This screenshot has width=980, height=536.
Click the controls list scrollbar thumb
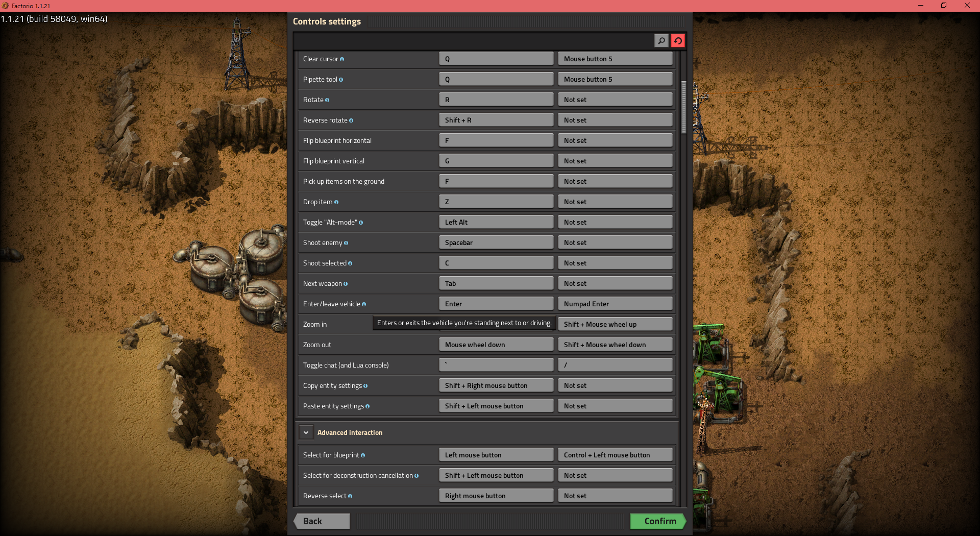(x=684, y=106)
